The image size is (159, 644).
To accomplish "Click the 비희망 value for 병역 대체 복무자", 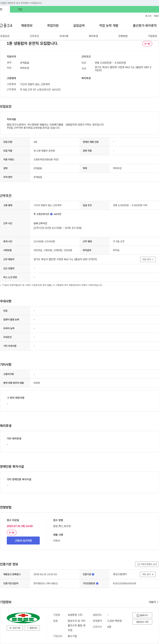I will (37, 383).
